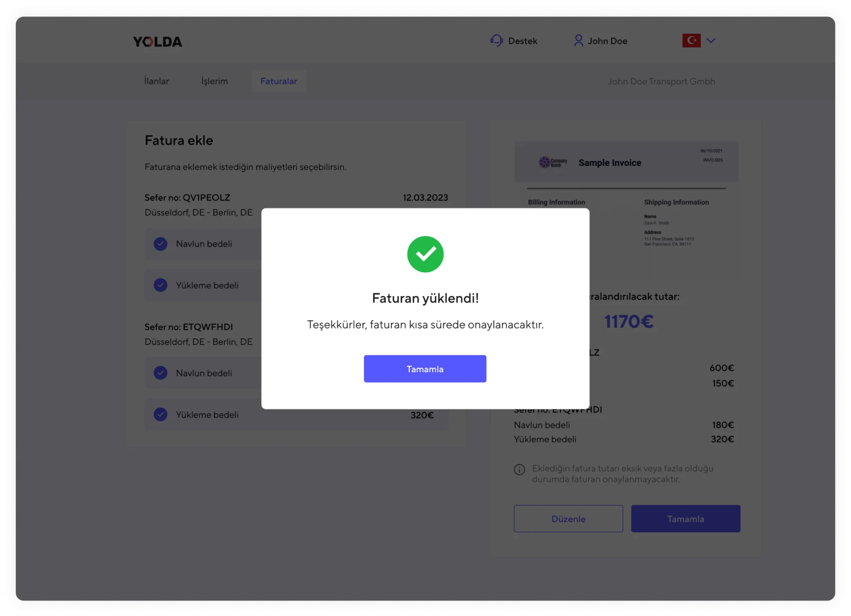Uncheck Yükleme bedeli under QV1PEOLZ

pyautogui.click(x=160, y=285)
